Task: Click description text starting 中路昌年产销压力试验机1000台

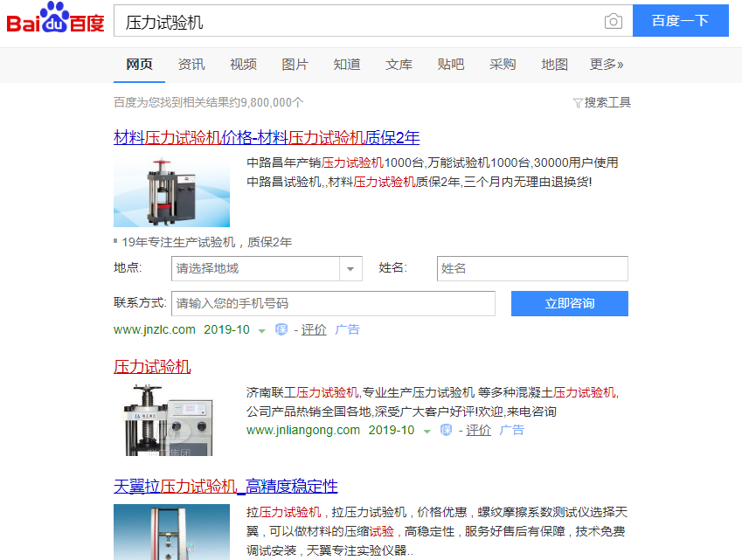Action: coord(433,172)
